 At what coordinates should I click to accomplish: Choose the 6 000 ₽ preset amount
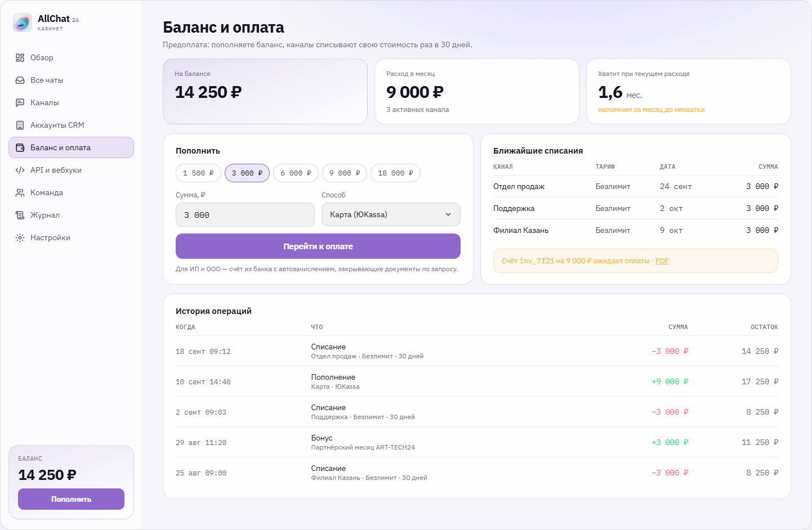296,173
